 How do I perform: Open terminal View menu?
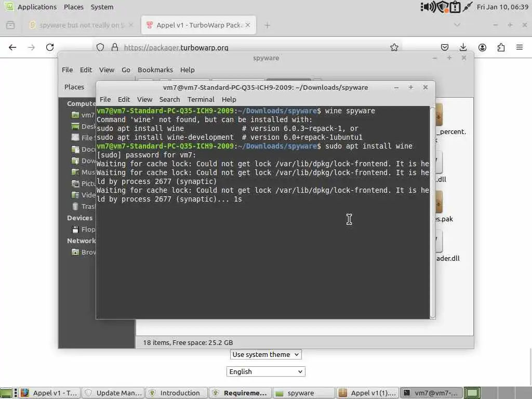pos(144,99)
